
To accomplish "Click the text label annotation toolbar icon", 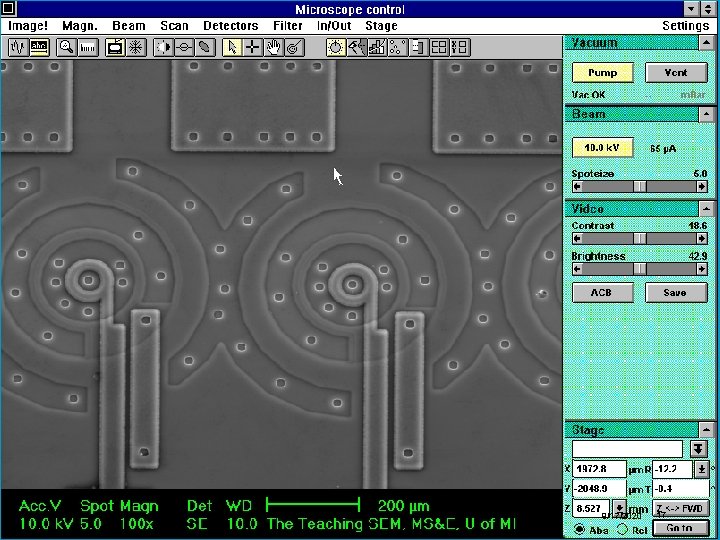I will [x=40, y=47].
